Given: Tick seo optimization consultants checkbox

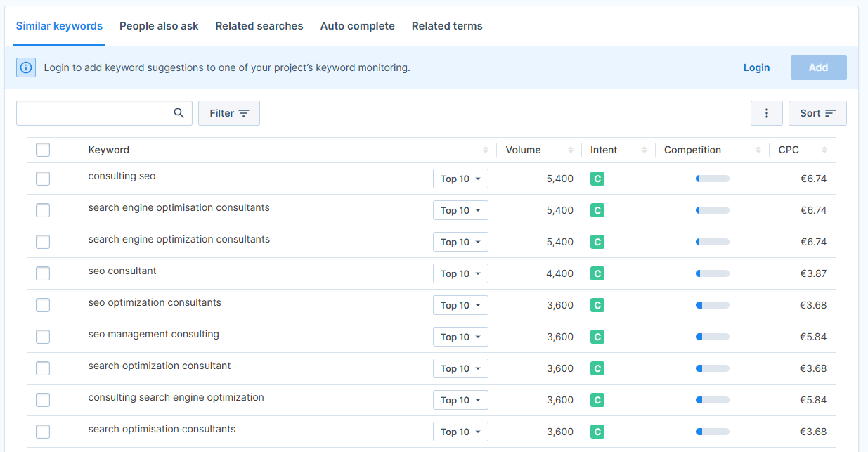Looking at the screenshot, I should tap(43, 305).
